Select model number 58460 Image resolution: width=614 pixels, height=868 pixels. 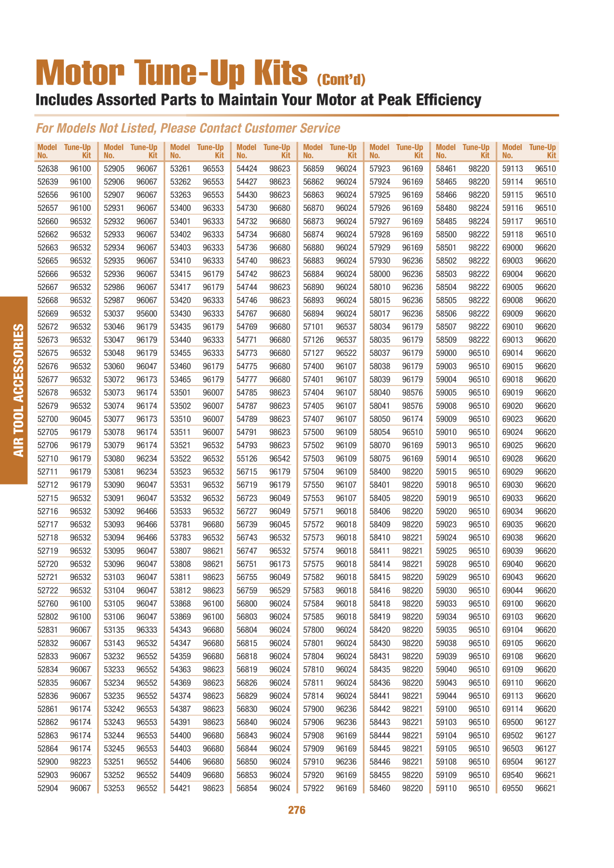380,788
